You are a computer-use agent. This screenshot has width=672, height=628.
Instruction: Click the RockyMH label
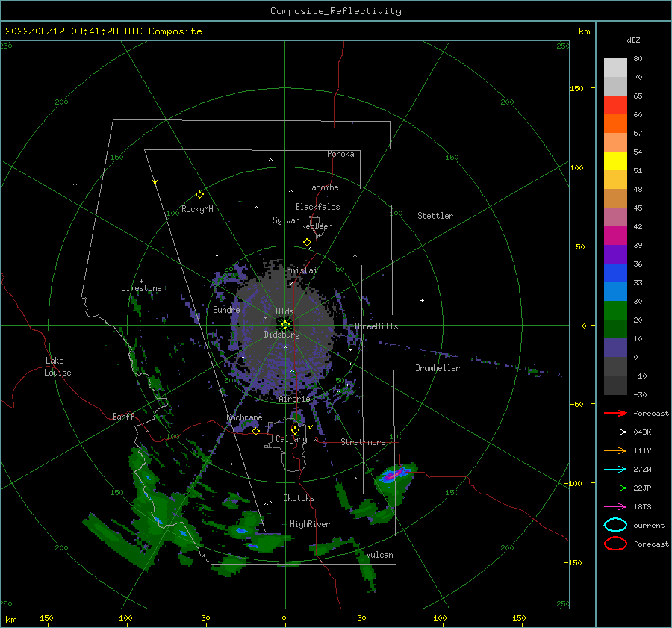pyautogui.click(x=197, y=209)
